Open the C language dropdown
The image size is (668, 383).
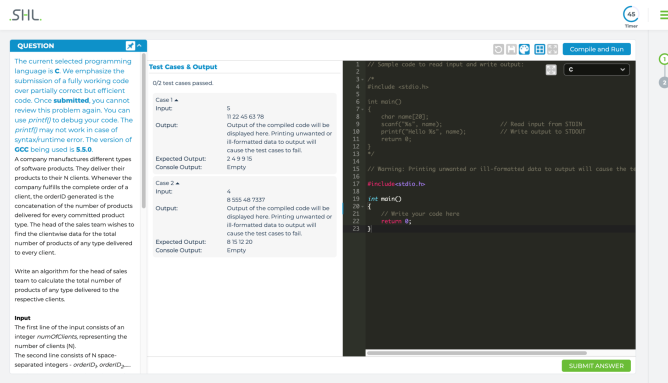click(596, 69)
